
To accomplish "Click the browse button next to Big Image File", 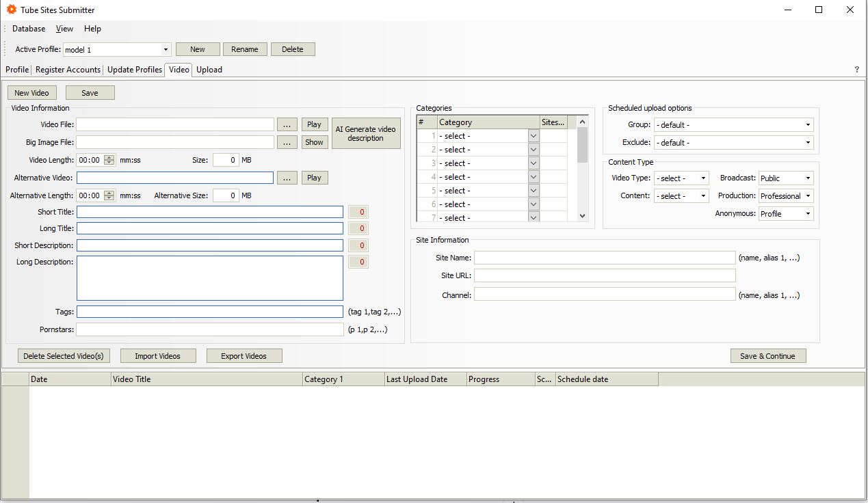I will pos(287,142).
